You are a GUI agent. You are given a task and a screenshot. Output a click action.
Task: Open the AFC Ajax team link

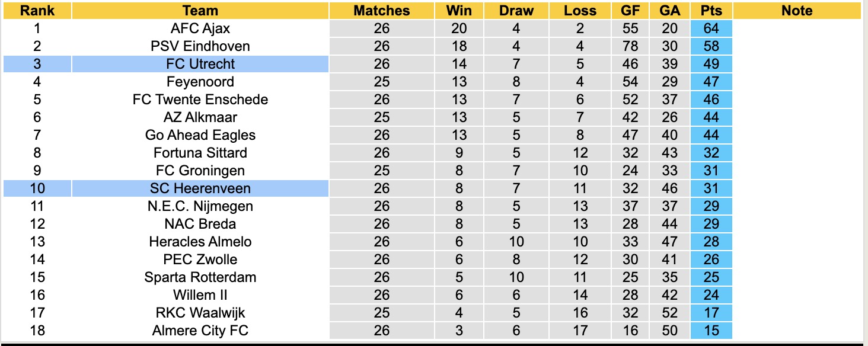200,28
